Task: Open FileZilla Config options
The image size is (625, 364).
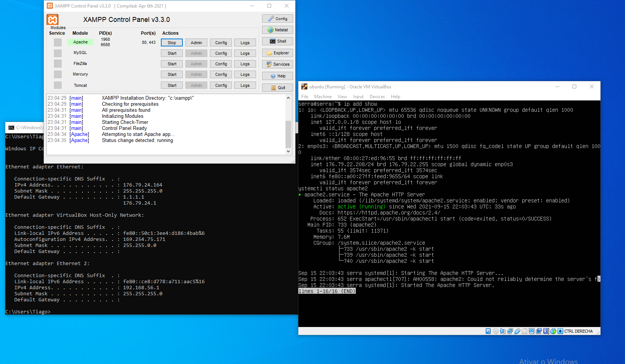Action: tap(221, 64)
